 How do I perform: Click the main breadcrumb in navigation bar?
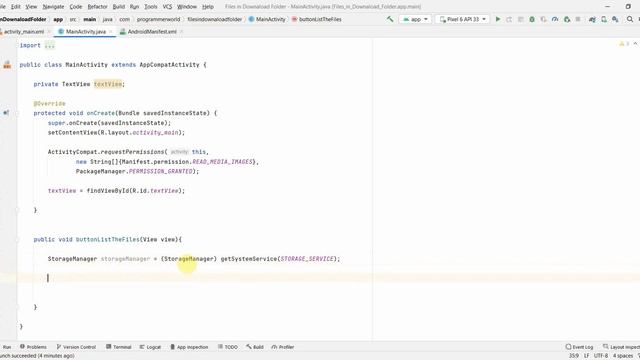pos(89,19)
